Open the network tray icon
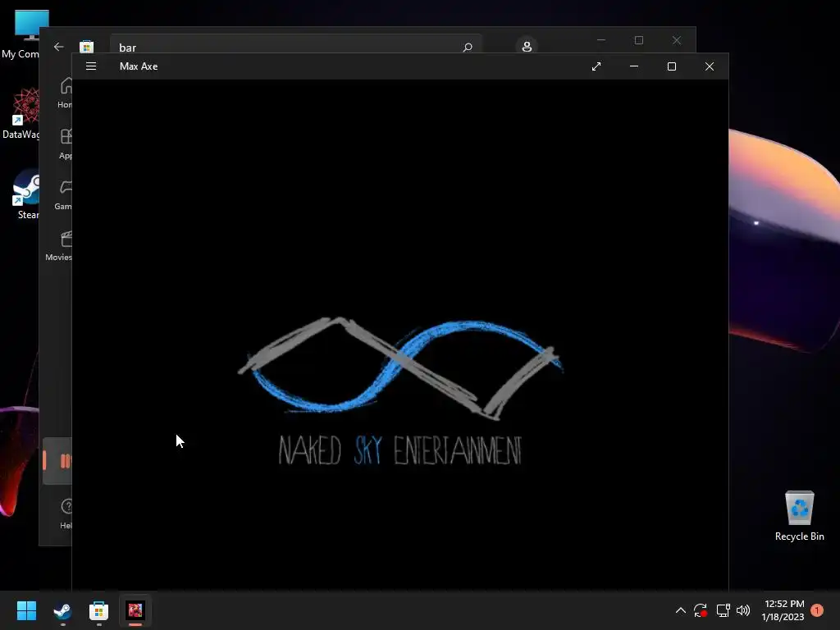 [723, 610]
